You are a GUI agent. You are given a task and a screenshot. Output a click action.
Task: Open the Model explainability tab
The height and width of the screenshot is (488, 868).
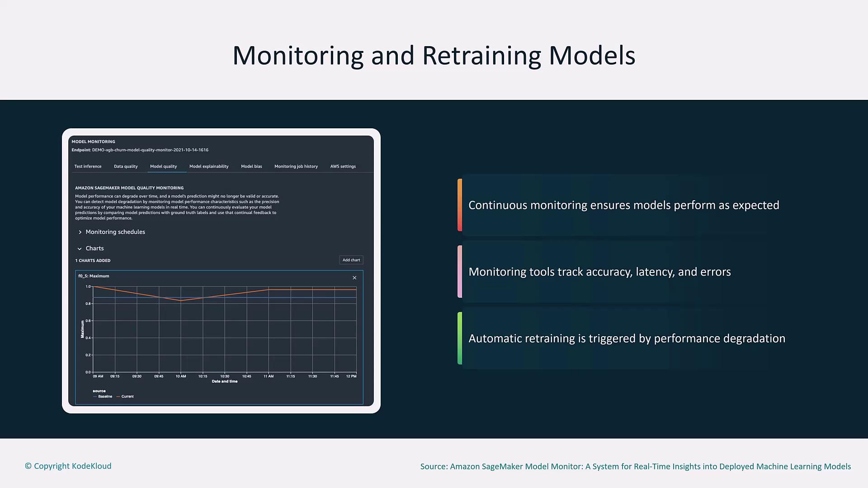tap(209, 166)
